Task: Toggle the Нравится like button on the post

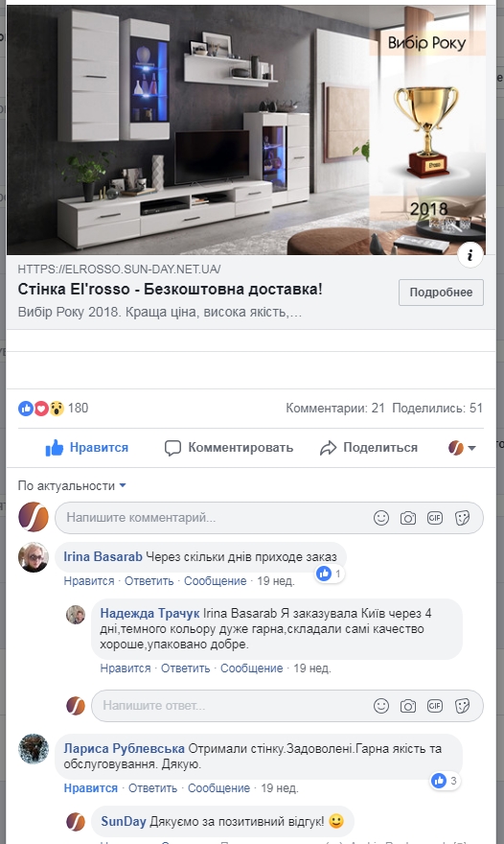Action: pos(87,447)
